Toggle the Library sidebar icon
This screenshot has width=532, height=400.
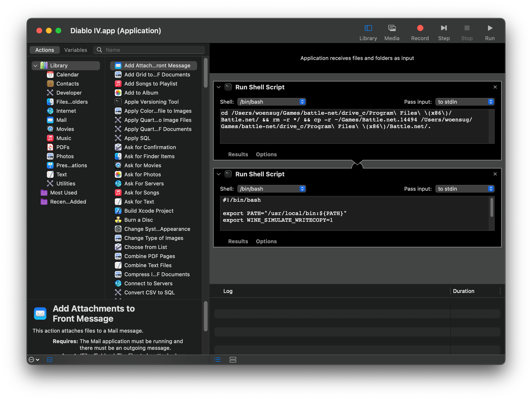(368, 28)
